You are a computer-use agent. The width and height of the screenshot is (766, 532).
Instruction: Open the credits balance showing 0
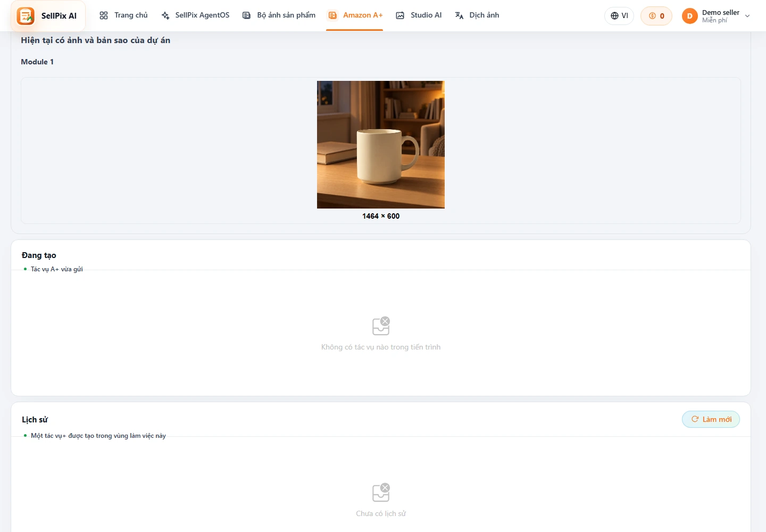(x=656, y=16)
